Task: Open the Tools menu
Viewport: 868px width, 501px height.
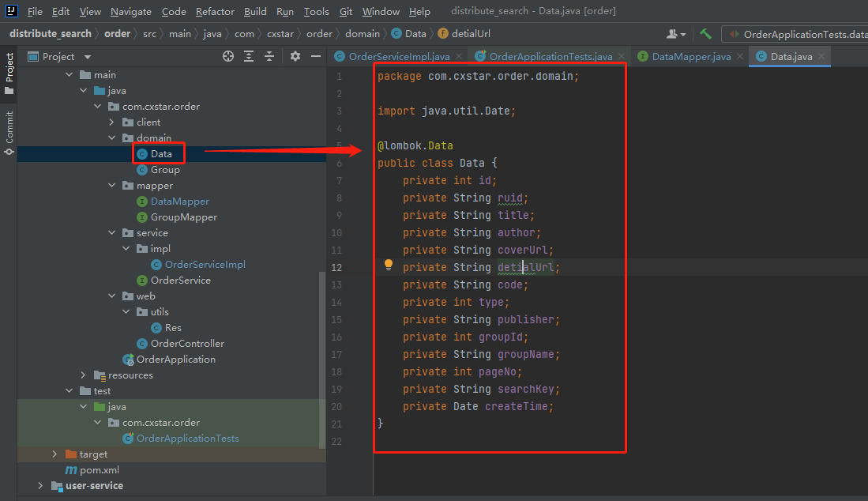Action: pyautogui.click(x=317, y=11)
